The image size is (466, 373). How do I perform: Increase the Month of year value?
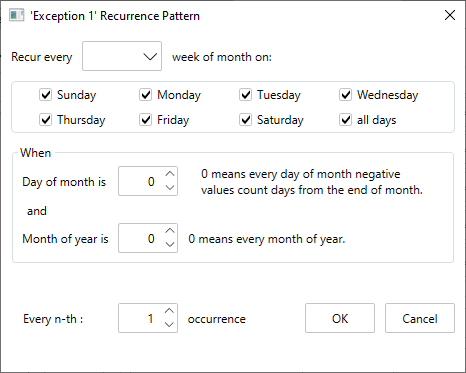(170, 231)
